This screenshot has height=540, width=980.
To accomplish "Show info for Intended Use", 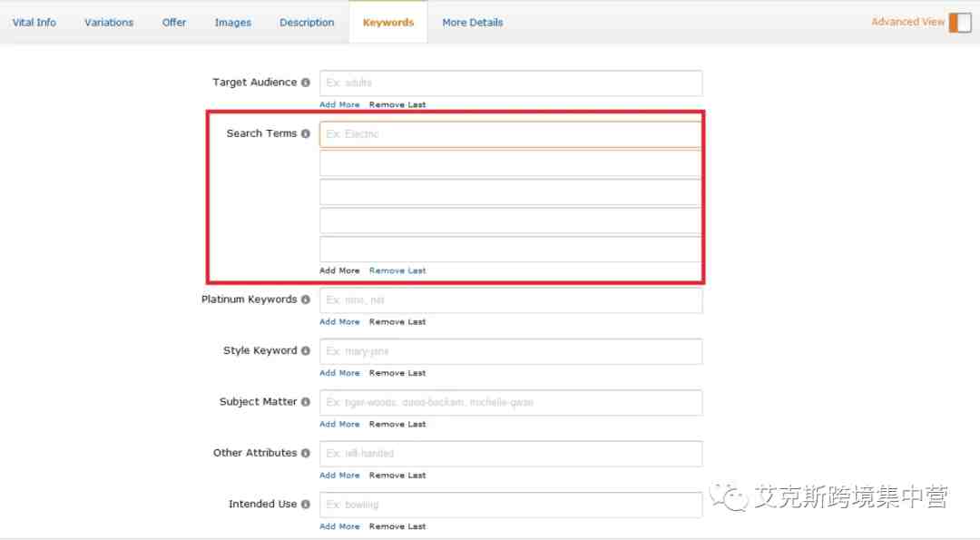I will pos(305,505).
